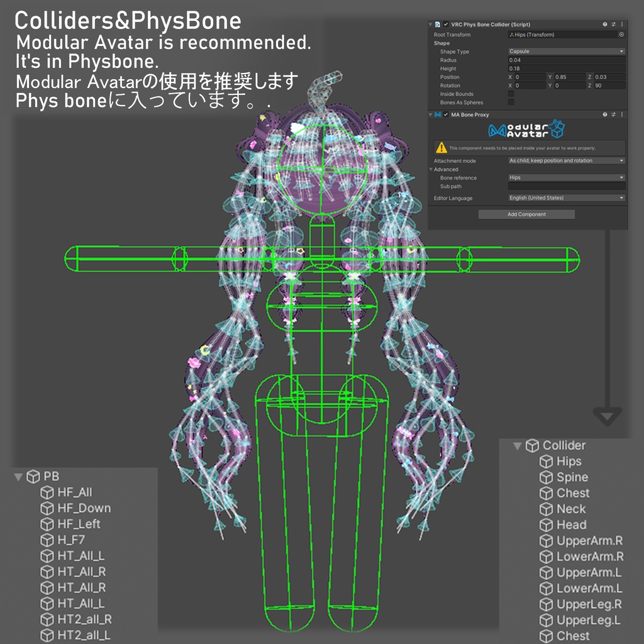Viewport: 644px width, 644px height.
Task: Click the Radius value field
Action: [567, 60]
